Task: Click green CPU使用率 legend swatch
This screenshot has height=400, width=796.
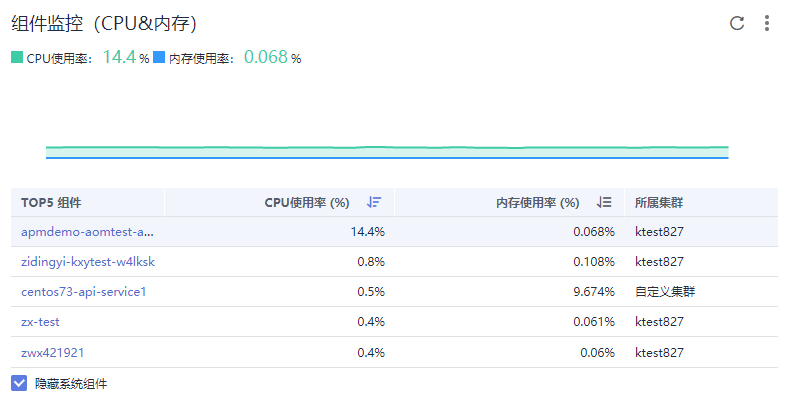Action: 16,58
